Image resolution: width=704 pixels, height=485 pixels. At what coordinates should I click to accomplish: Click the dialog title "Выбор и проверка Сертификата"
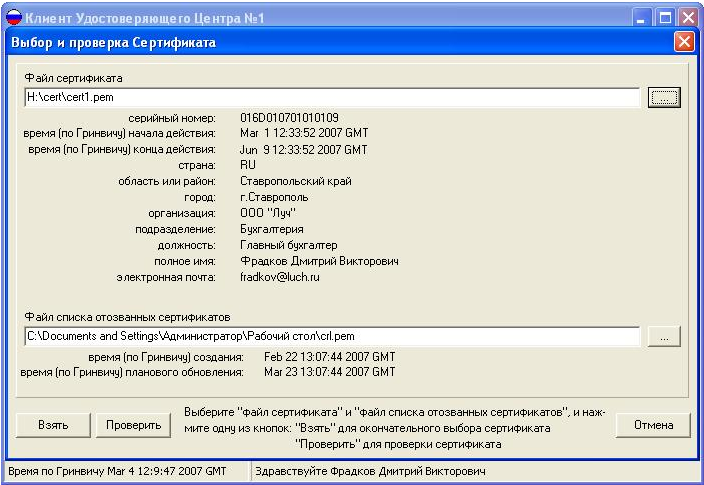[x=114, y=43]
